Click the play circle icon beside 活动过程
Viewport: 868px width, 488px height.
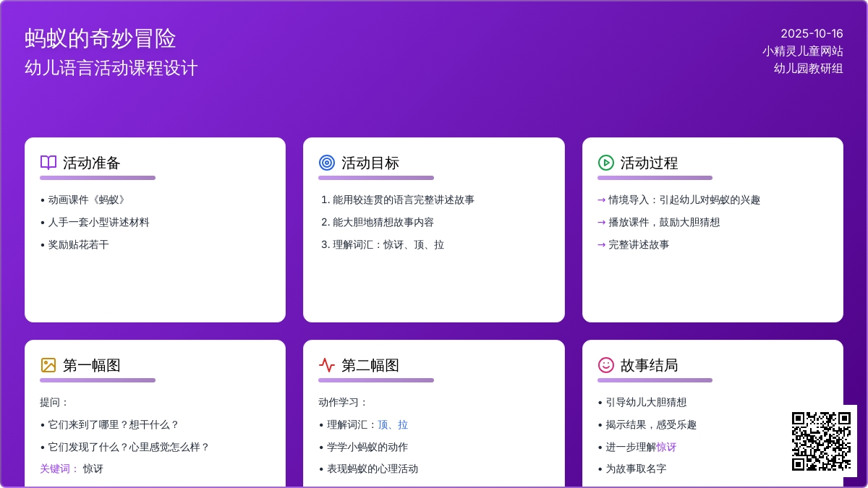[x=605, y=163]
